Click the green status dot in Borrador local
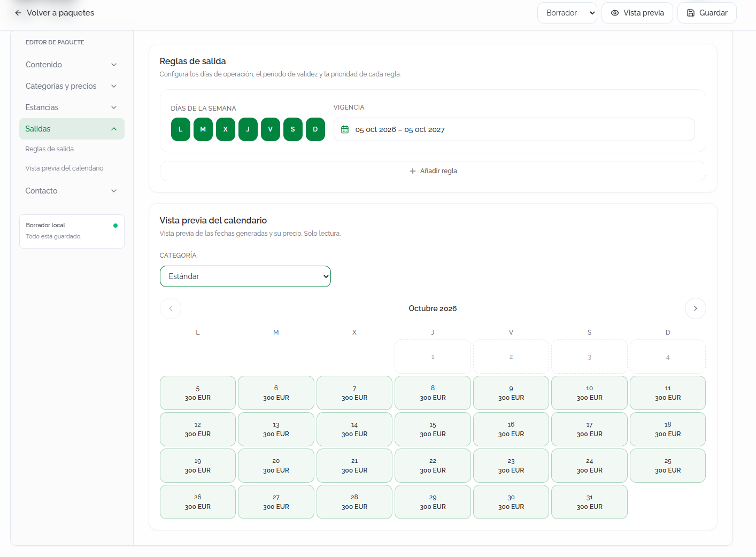This screenshot has width=756, height=557. [x=115, y=226]
